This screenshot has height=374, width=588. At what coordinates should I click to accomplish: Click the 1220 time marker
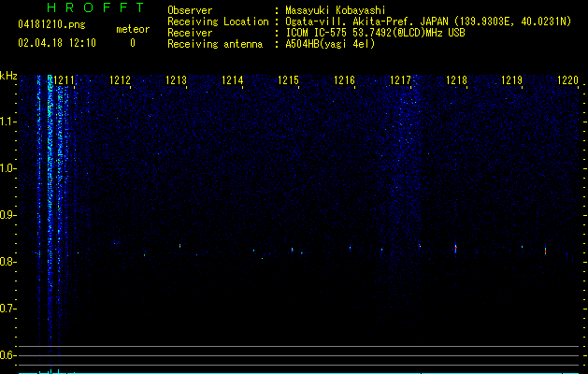(567, 80)
